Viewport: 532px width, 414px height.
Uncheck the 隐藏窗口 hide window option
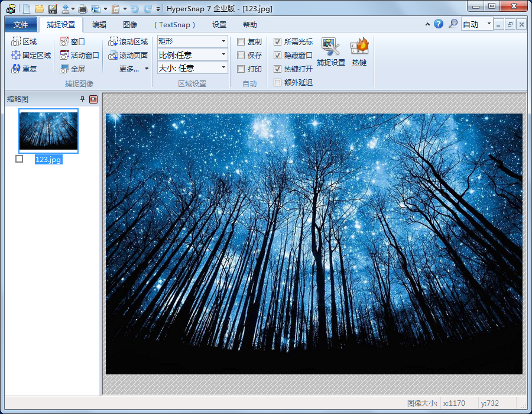[278, 56]
